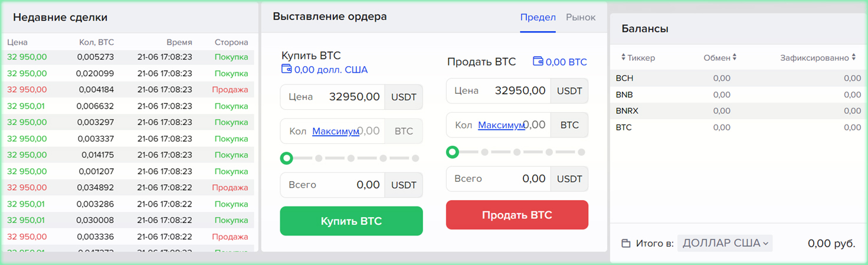
Task: Click Максимум link in the buy form
Action: 336,131
